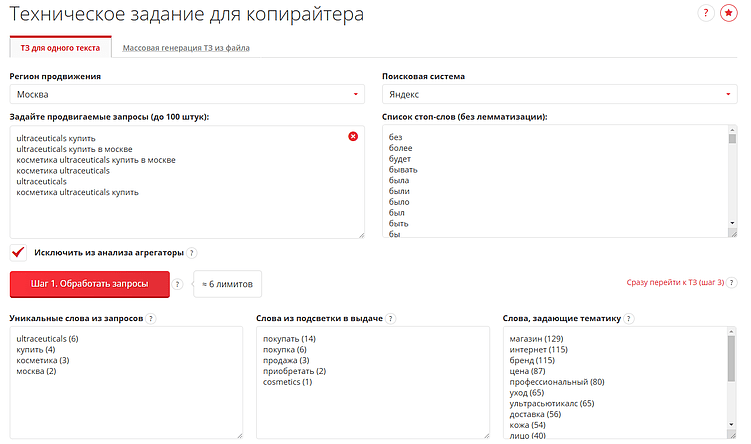Click the last query 'косметика ultraceuticals купить'
Screen dimensions: 751x444
[x=77, y=192]
